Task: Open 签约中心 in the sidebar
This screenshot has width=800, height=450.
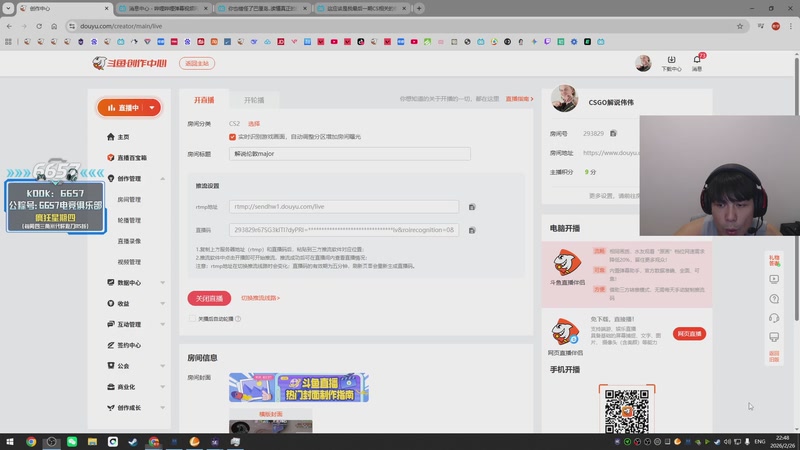Action: point(129,345)
